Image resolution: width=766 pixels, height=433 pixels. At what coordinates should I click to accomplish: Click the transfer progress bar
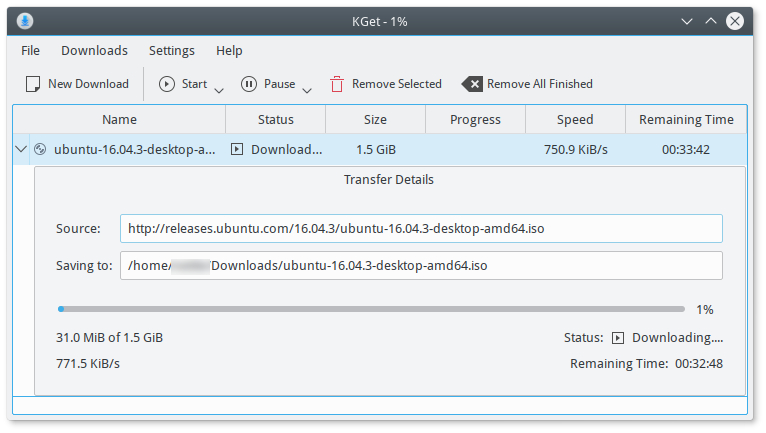pyautogui.click(x=371, y=309)
